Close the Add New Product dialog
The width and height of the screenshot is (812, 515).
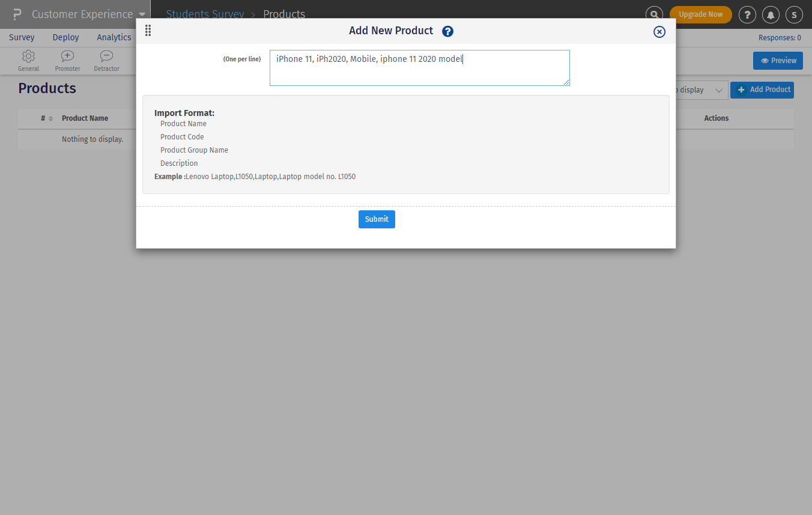coord(659,32)
